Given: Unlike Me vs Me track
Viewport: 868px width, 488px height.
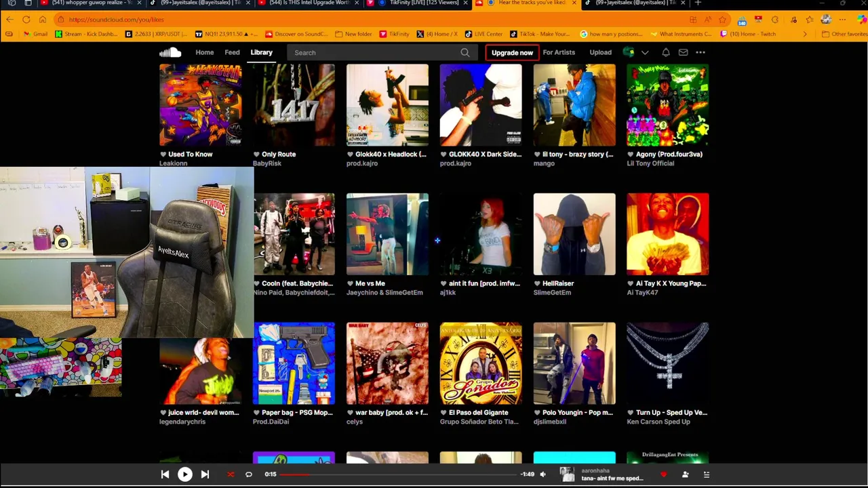Looking at the screenshot, I should coord(350,283).
